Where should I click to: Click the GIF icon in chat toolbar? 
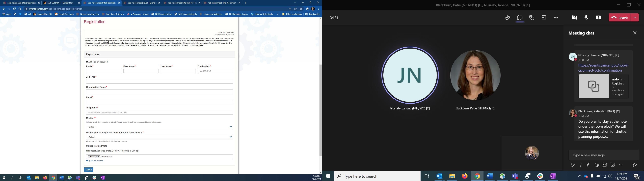click(x=605, y=165)
